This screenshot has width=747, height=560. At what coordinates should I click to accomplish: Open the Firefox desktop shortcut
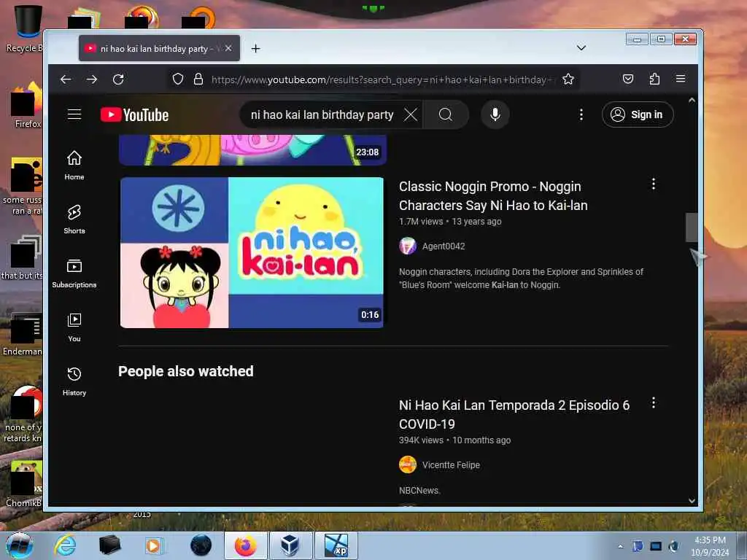pos(27,106)
